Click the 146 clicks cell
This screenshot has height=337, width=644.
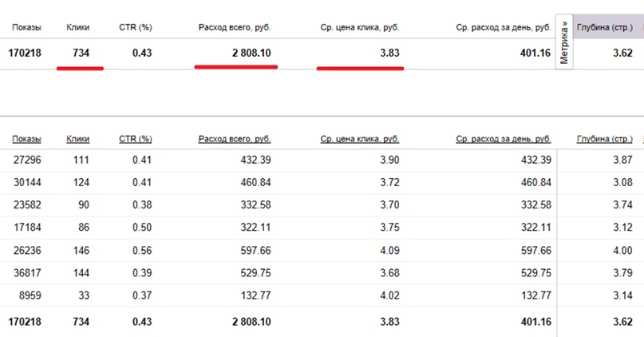click(x=80, y=250)
